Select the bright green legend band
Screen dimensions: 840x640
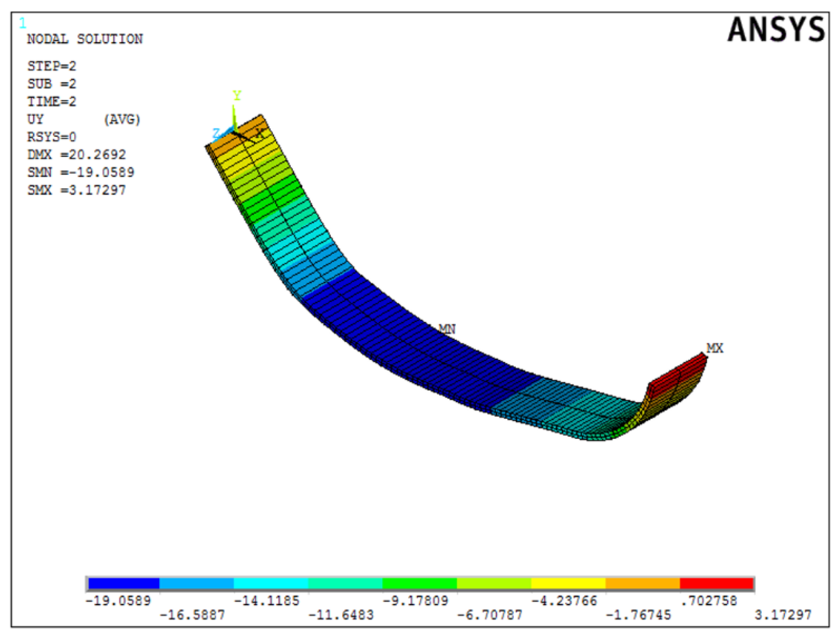coord(419,583)
